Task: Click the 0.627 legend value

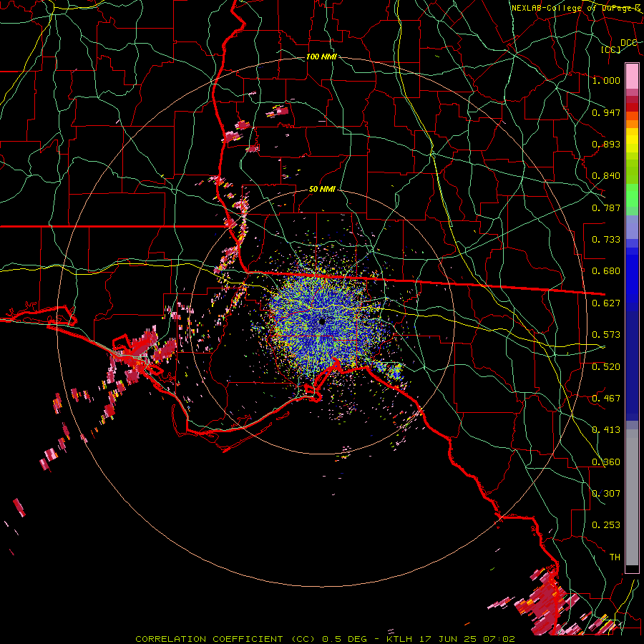Action: [606, 303]
